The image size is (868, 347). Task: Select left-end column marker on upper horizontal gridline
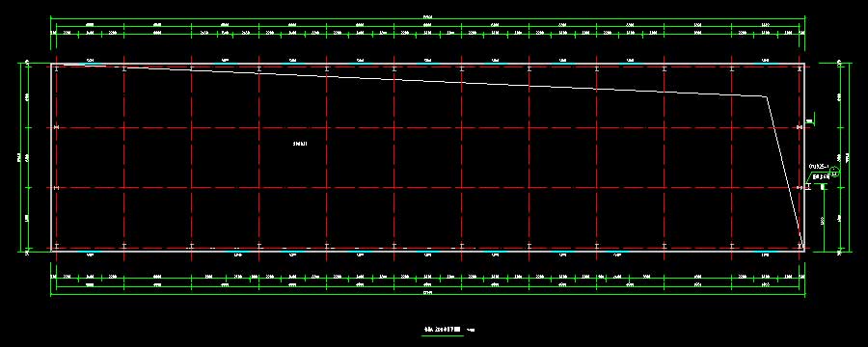[x=57, y=128]
